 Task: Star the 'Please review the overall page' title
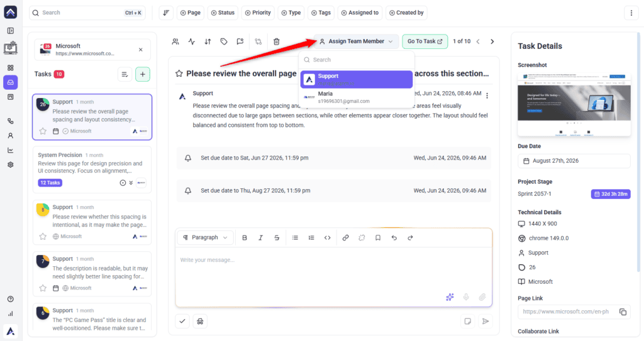coord(179,73)
